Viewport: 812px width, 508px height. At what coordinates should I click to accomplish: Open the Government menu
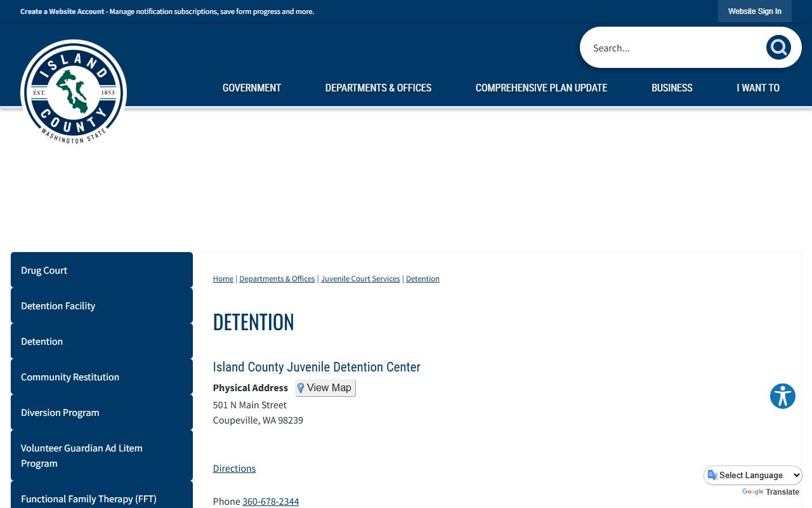252,88
